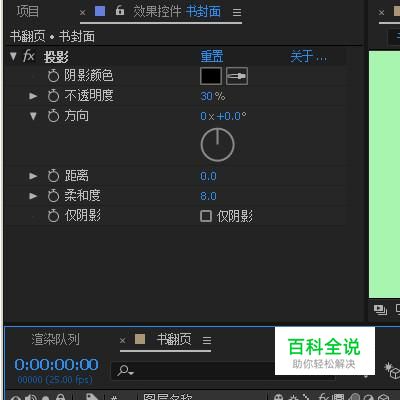Click the 8.0 softness value
The height and width of the screenshot is (400, 400).
(208, 196)
